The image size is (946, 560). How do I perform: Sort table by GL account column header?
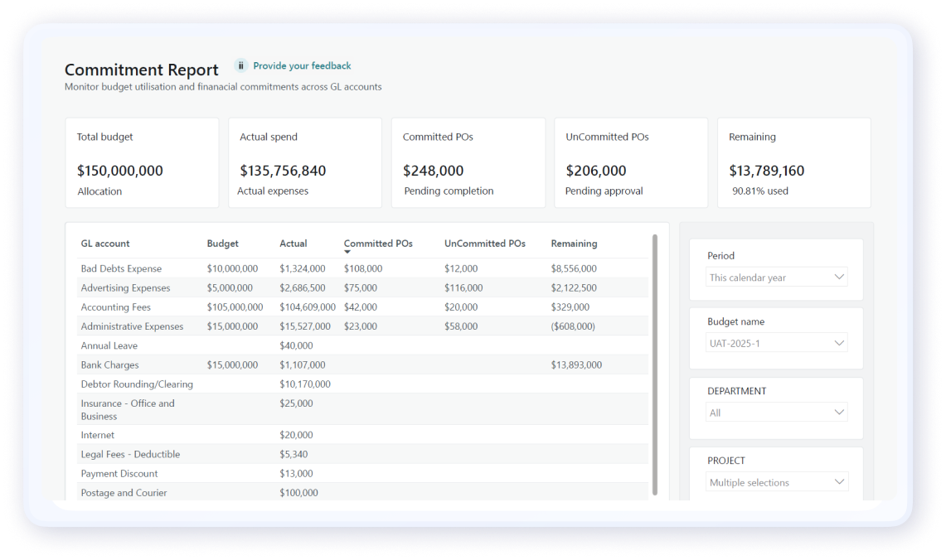point(105,244)
